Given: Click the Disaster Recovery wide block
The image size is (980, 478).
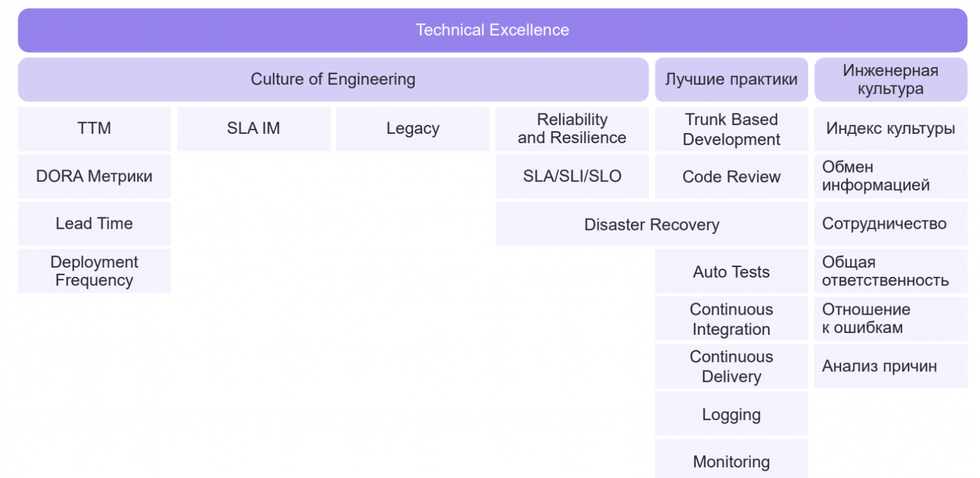Looking at the screenshot, I should tap(651, 224).
